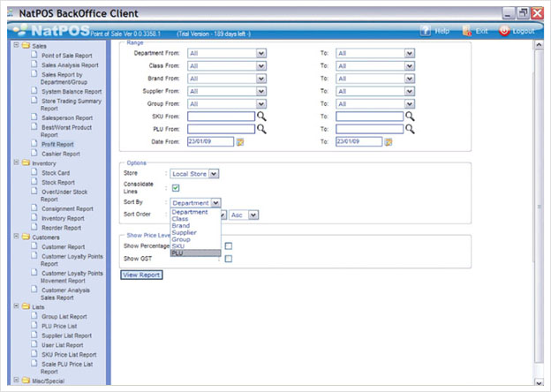Screen dimensions: 551x392
Task: Collapse the Customers tree node
Action: 16,236
